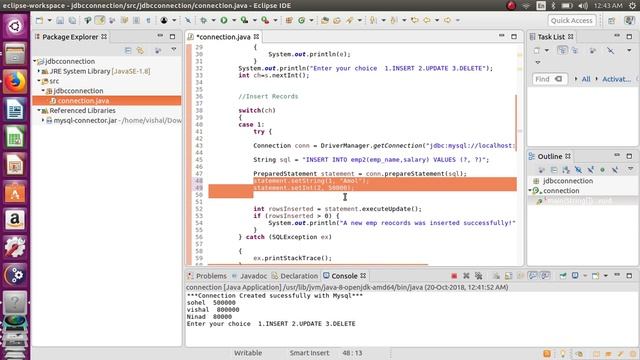The height and width of the screenshot is (360, 640).
Task: Click Display Selected Console icon
Action: [575, 276]
